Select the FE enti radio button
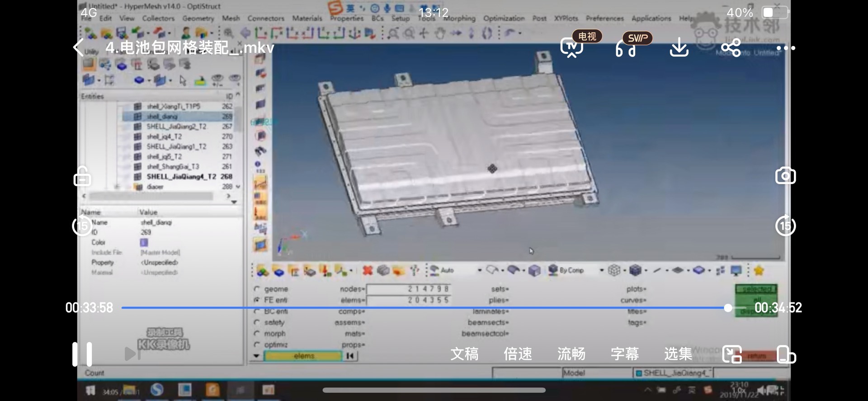 click(257, 300)
